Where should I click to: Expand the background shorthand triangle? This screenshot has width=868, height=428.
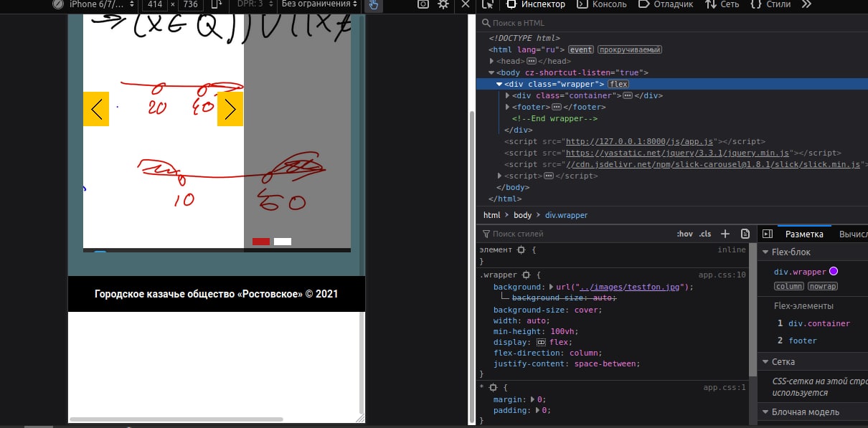(x=551, y=287)
